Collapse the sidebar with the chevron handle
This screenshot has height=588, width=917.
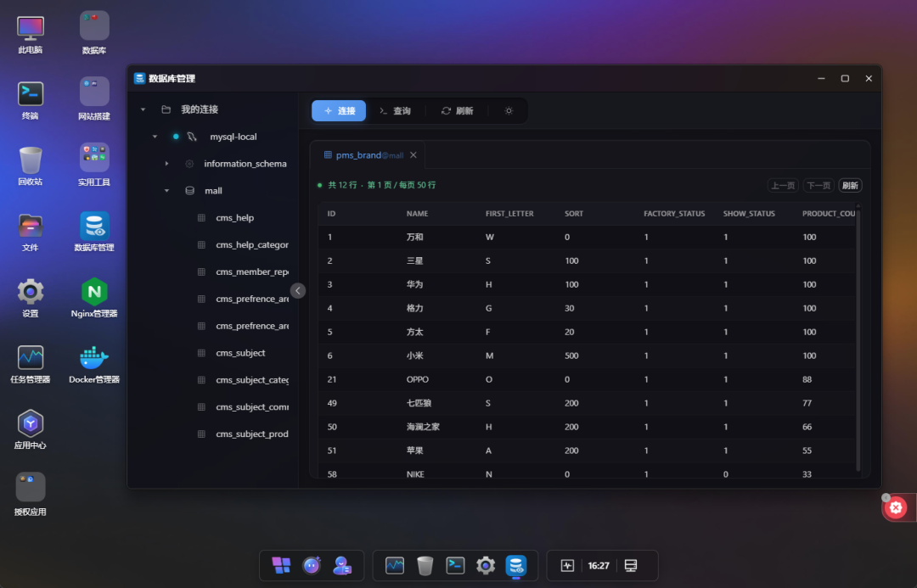pyautogui.click(x=298, y=290)
